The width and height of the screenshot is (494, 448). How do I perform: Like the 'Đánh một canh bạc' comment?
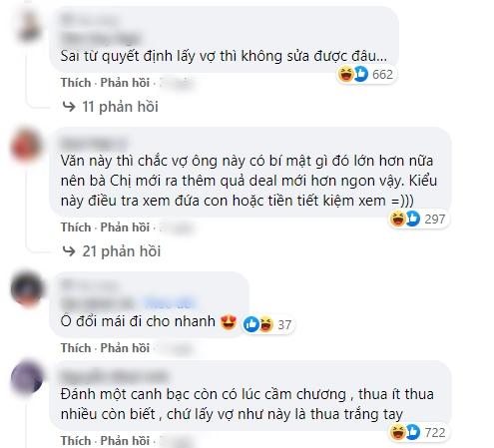click(x=76, y=440)
